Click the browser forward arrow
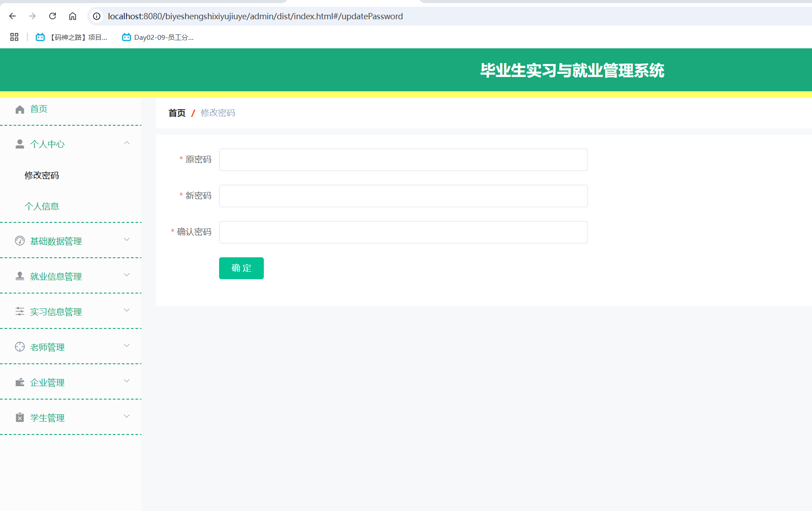 coord(32,16)
